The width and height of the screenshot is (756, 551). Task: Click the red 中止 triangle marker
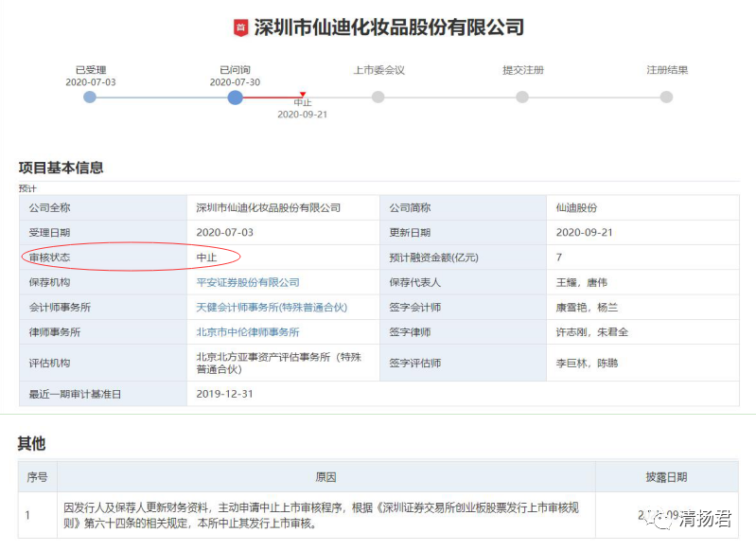(x=302, y=94)
